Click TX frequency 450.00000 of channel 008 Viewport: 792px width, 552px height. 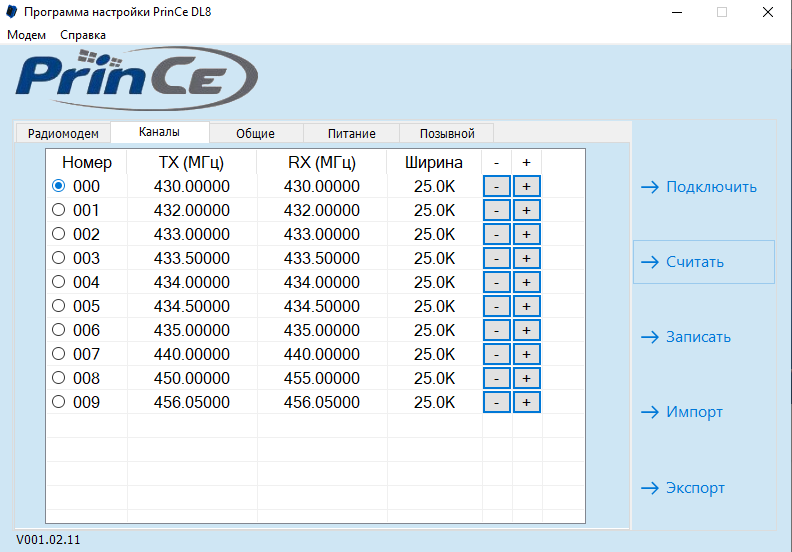192,378
